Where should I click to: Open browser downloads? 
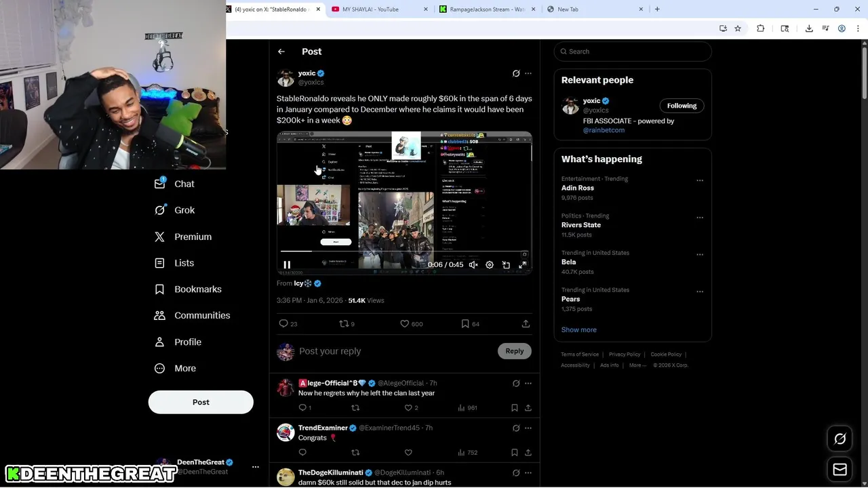point(809,28)
